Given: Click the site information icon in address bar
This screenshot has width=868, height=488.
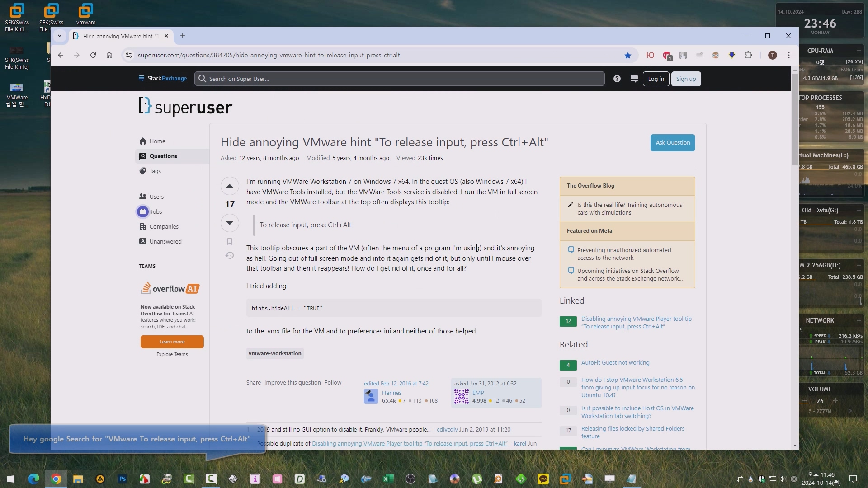Looking at the screenshot, I should (x=129, y=55).
